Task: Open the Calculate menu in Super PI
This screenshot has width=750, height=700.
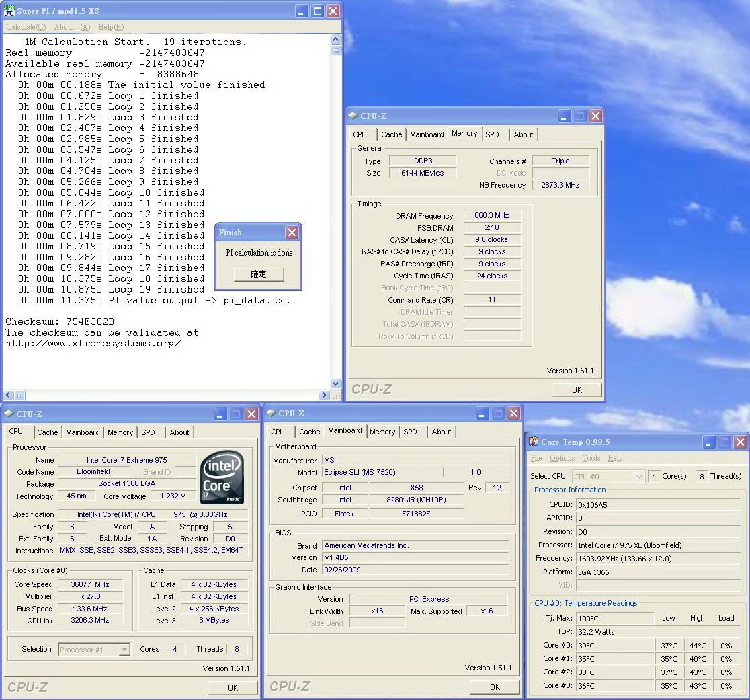Action: (26, 27)
